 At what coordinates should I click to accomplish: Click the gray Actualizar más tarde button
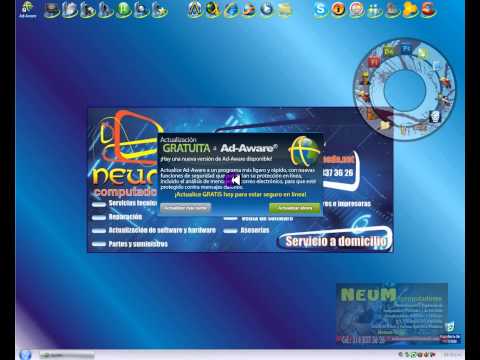pos(186,208)
